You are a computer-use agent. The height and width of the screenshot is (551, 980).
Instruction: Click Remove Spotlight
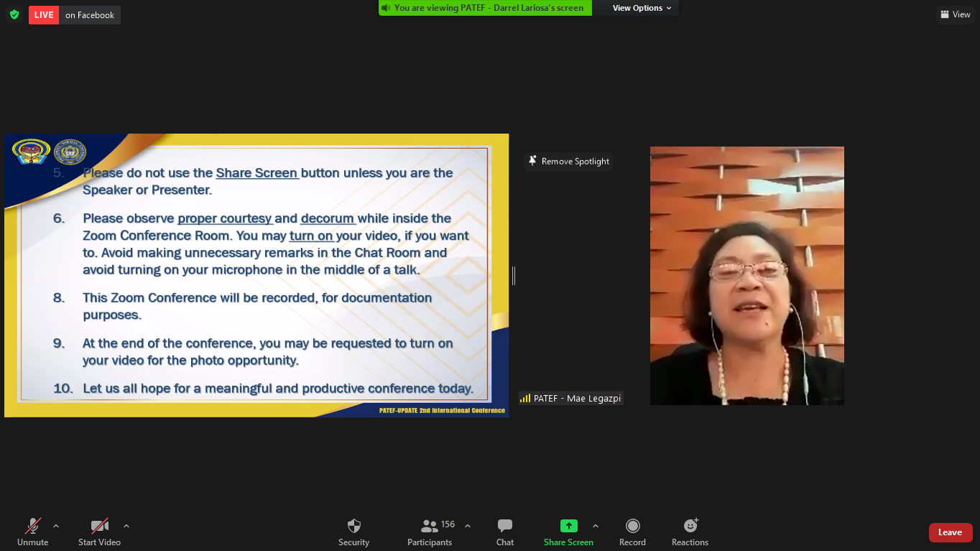[x=568, y=162]
